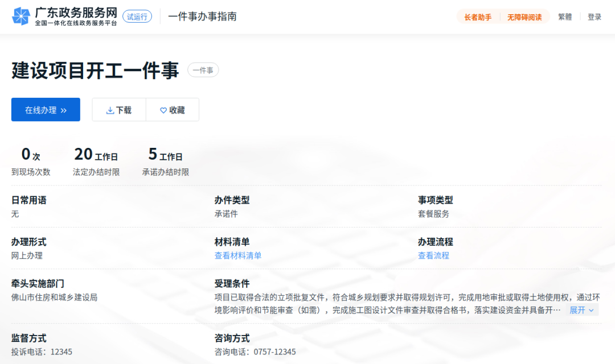Click the 受理条件 label

click(232, 284)
